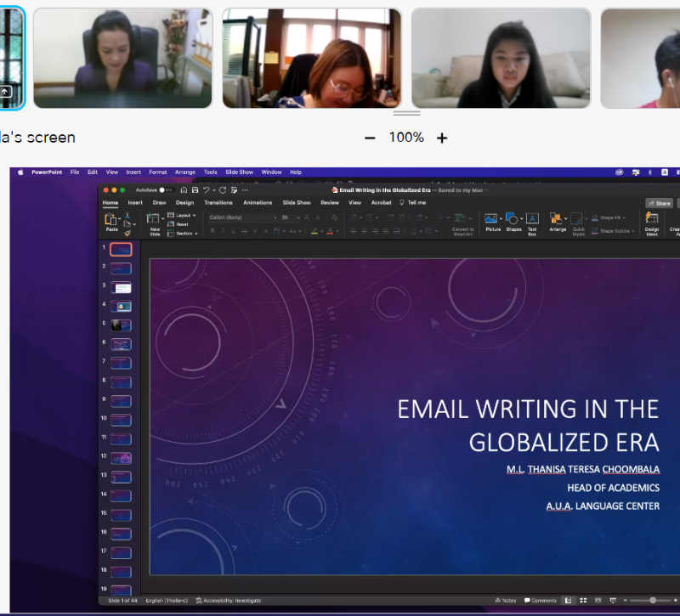
Task: Click the Shapes icon
Action: click(x=512, y=218)
